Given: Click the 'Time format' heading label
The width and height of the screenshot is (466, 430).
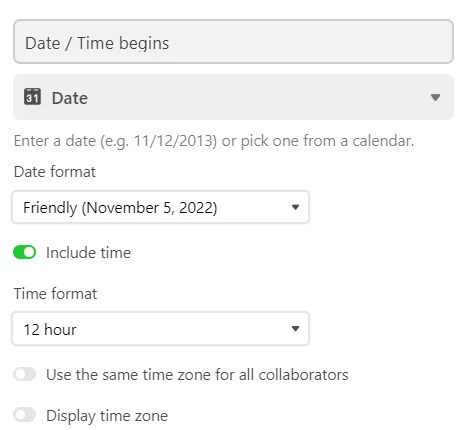Looking at the screenshot, I should [55, 294].
